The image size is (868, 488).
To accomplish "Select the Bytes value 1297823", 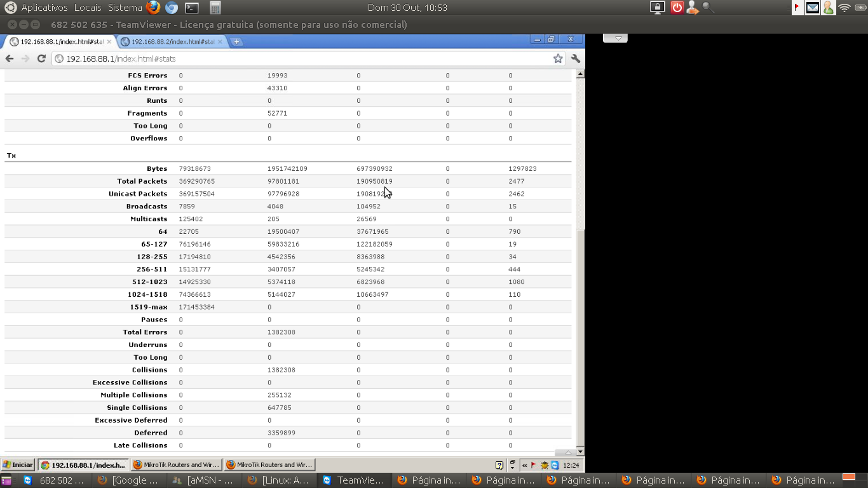I will click(x=523, y=169).
